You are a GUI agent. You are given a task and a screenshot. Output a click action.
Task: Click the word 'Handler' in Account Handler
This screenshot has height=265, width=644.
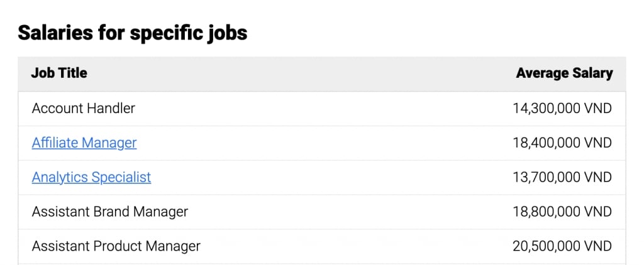coord(110,109)
